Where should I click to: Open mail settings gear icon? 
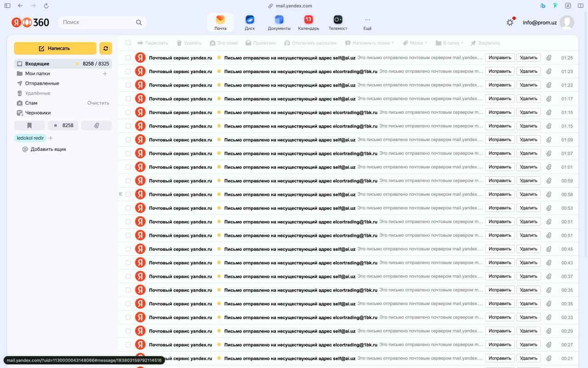[510, 22]
